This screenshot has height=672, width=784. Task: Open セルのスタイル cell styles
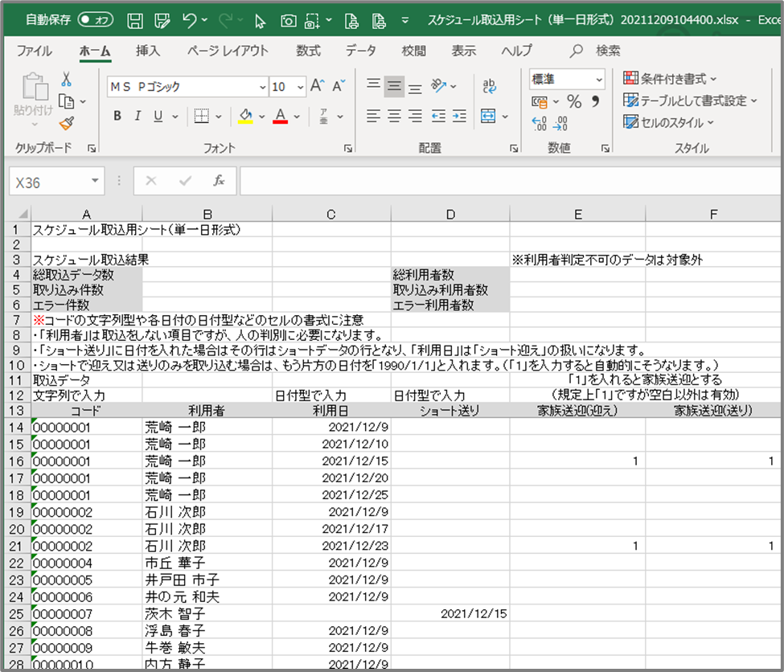click(669, 122)
